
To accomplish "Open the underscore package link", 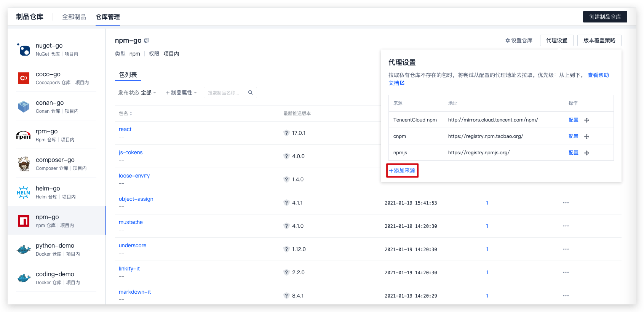I will tap(133, 245).
